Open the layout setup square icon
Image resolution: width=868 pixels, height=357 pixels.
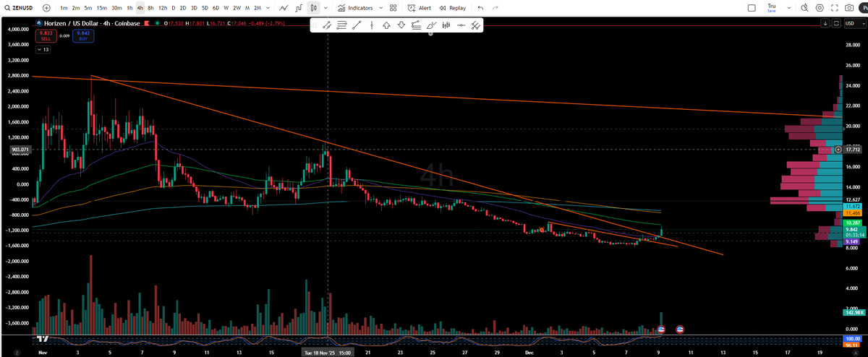pyautogui.click(x=752, y=8)
